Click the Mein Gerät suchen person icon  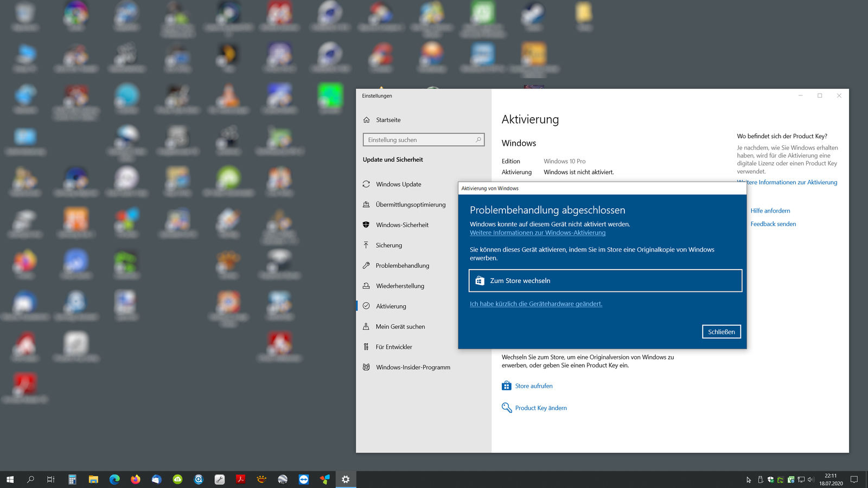[366, 326]
